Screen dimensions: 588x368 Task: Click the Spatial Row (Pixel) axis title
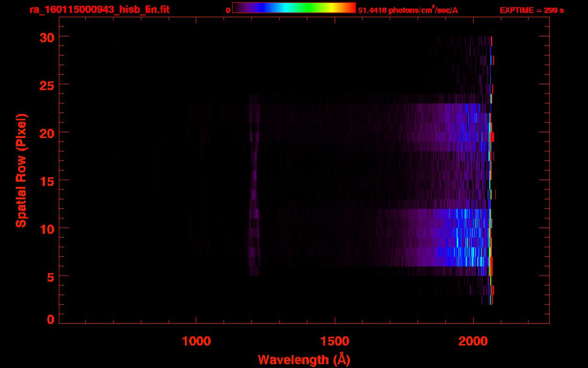[x=22, y=171]
